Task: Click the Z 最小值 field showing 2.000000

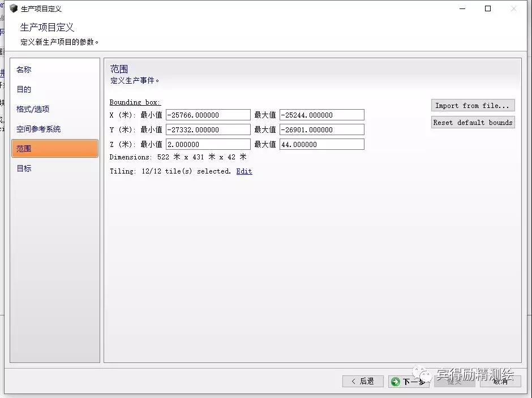Action: tap(208, 145)
